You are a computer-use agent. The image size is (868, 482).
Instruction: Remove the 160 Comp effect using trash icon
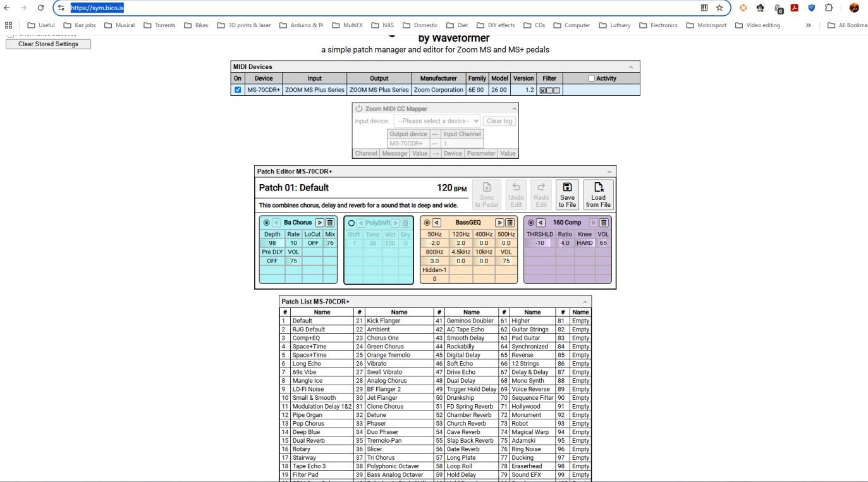(x=604, y=223)
